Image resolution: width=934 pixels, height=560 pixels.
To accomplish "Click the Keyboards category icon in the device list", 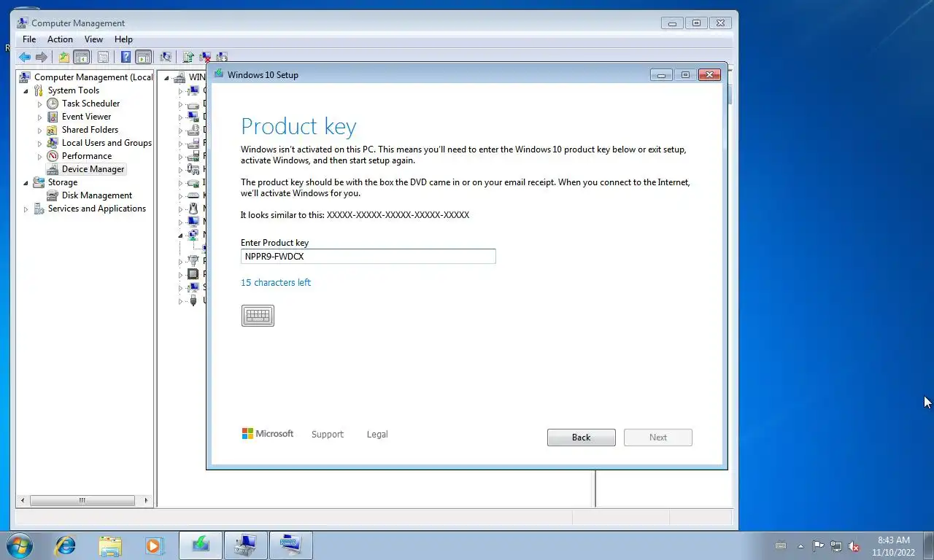I will tap(193, 195).
